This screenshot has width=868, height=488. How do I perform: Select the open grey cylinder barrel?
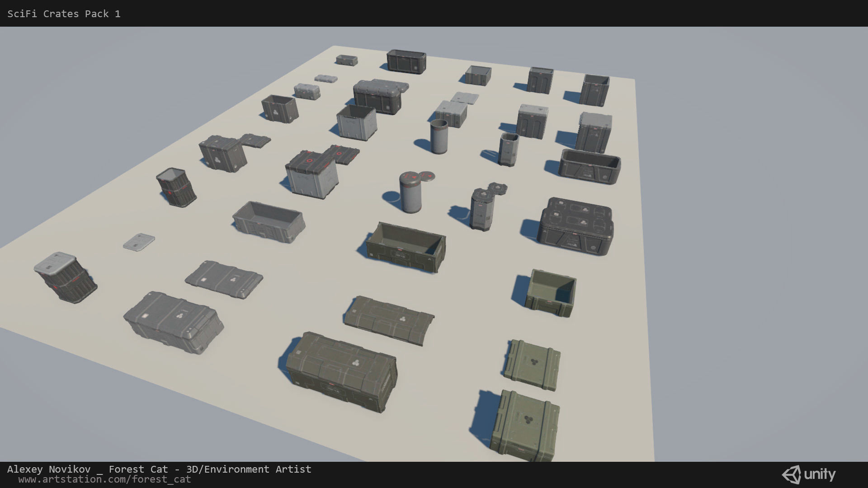point(439,136)
